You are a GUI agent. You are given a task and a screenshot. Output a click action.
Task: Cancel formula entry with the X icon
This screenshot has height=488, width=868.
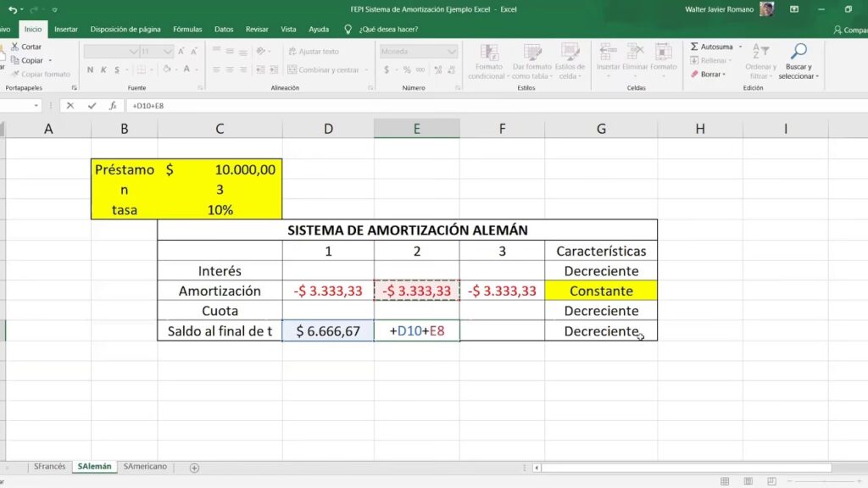70,106
